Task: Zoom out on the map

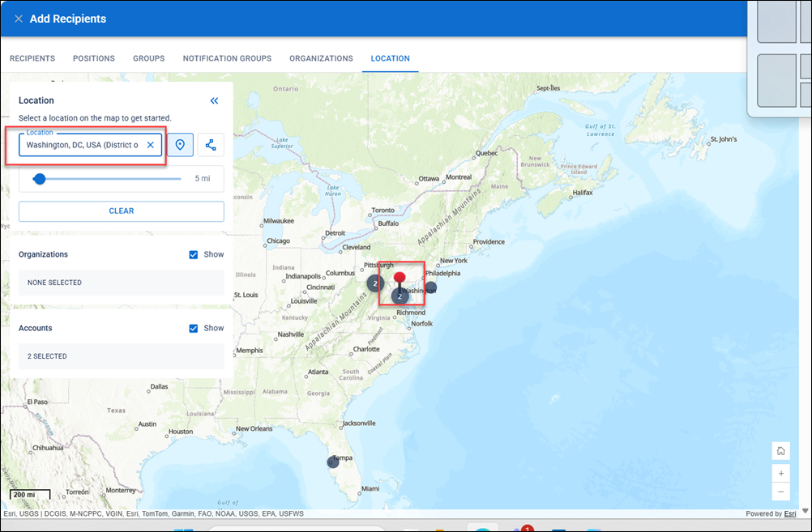Action: (x=781, y=492)
